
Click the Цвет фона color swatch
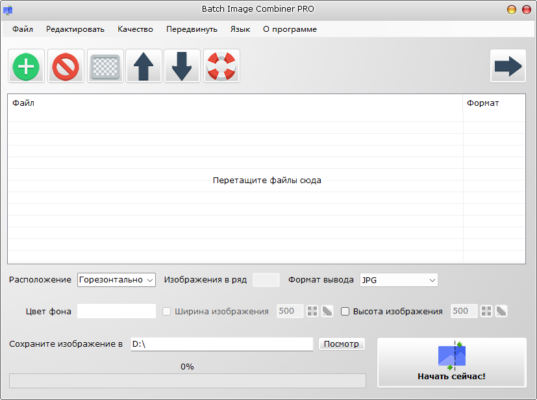(x=116, y=311)
